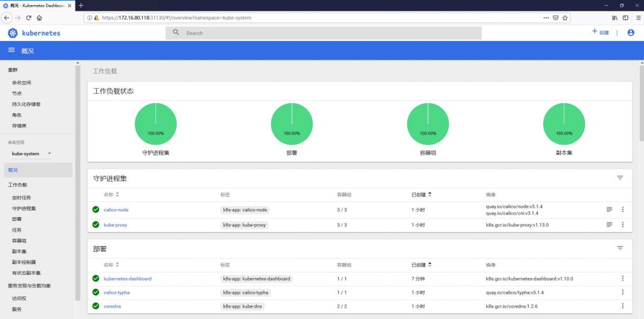Viewport: 644px width, 319px height.
Task: Select 命名空间 in sidebar
Action: point(22,82)
